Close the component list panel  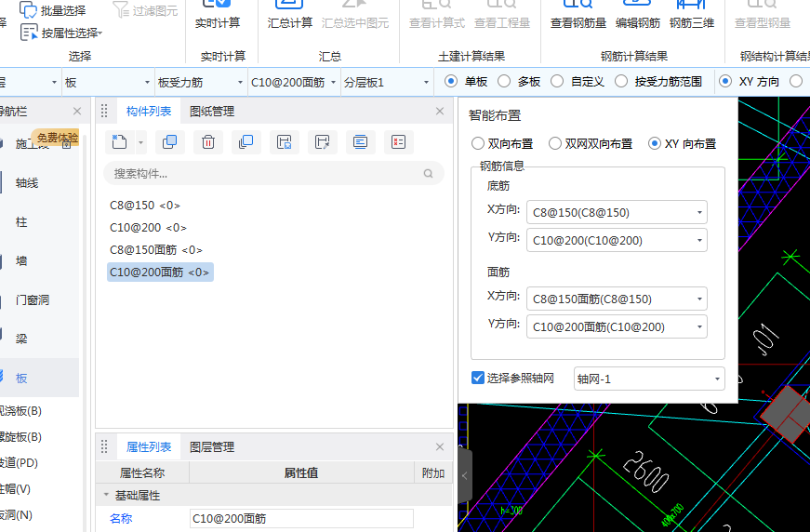click(440, 111)
